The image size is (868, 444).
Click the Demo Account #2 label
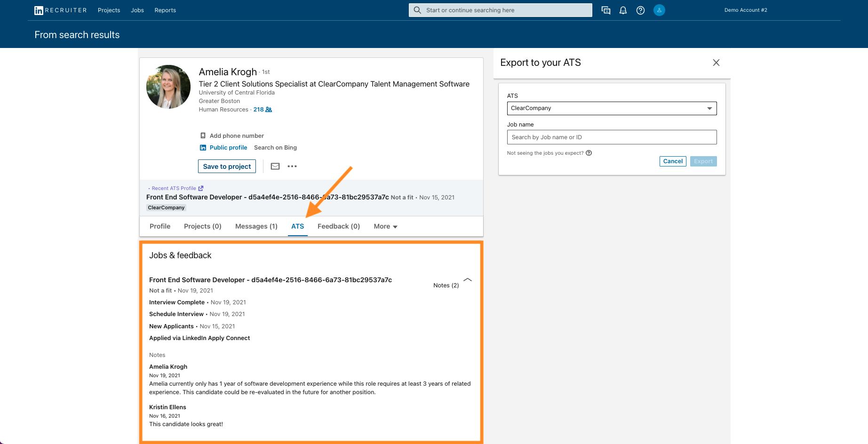pos(746,10)
